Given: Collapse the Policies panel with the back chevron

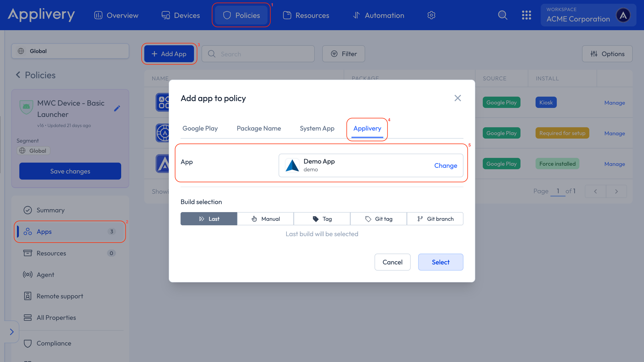Looking at the screenshot, I should coord(18,75).
